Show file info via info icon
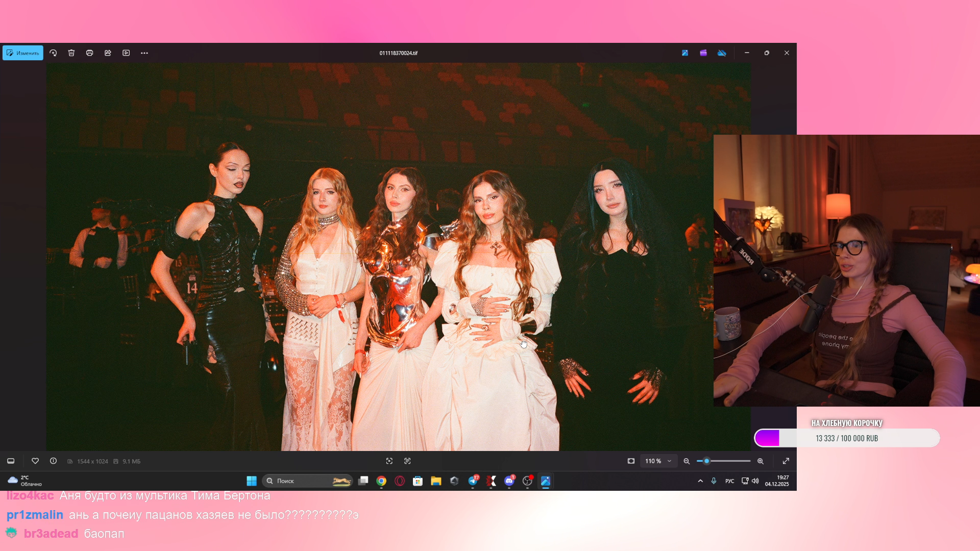The width and height of the screenshot is (980, 551). click(53, 461)
